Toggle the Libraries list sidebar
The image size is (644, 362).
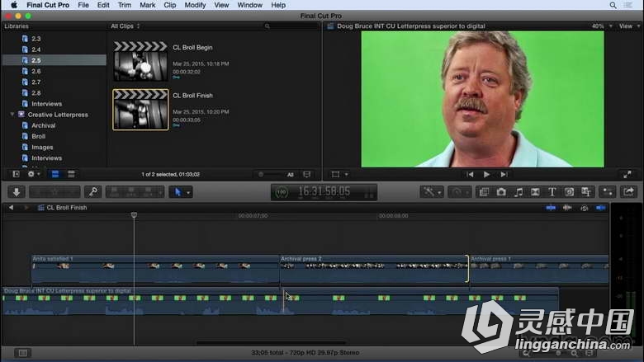point(16,174)
